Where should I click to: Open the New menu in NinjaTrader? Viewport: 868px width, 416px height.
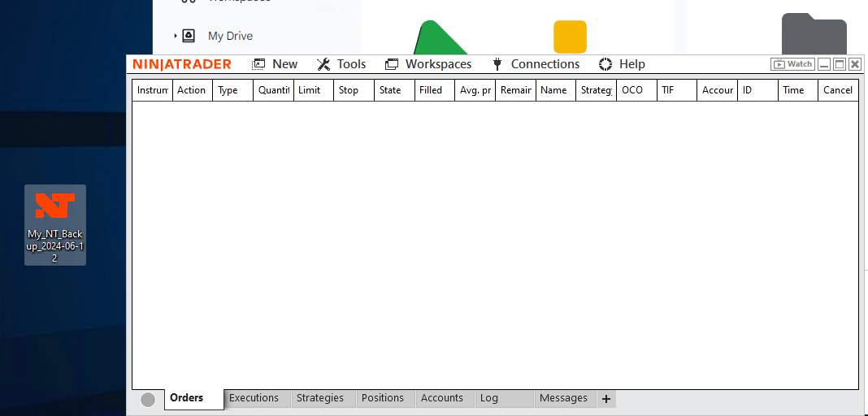coord(276,64)
